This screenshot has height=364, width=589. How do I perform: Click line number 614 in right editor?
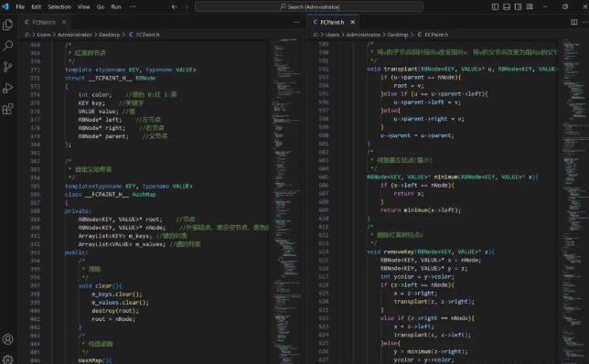click(324, 252)
